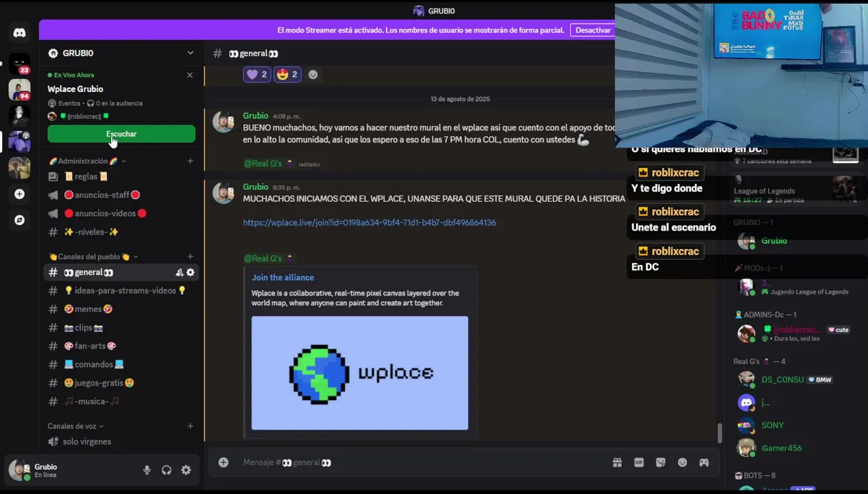Open Discover servers compass icon

[x=19, y=220]
